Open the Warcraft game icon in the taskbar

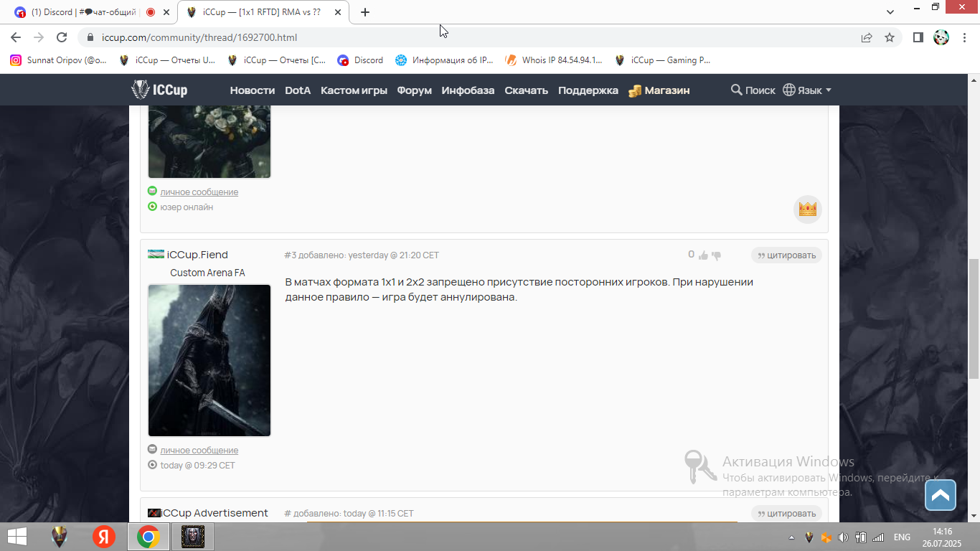point(193,537)
